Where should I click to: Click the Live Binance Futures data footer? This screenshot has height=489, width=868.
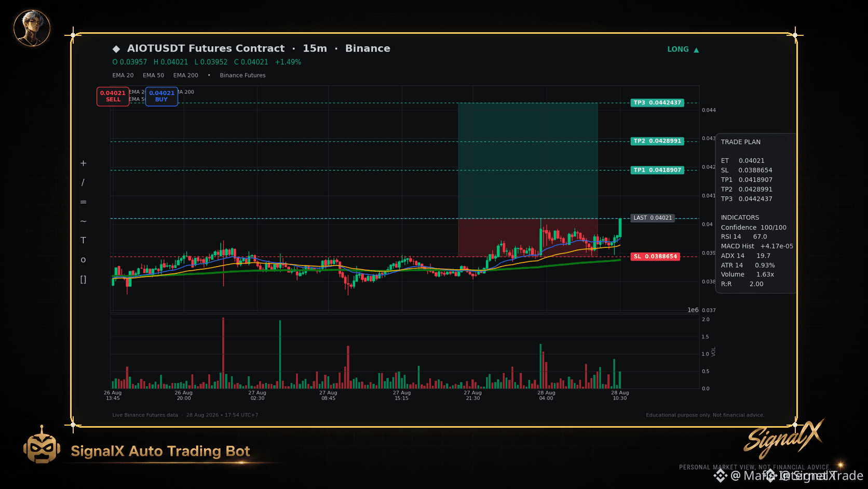pos(145,415)
